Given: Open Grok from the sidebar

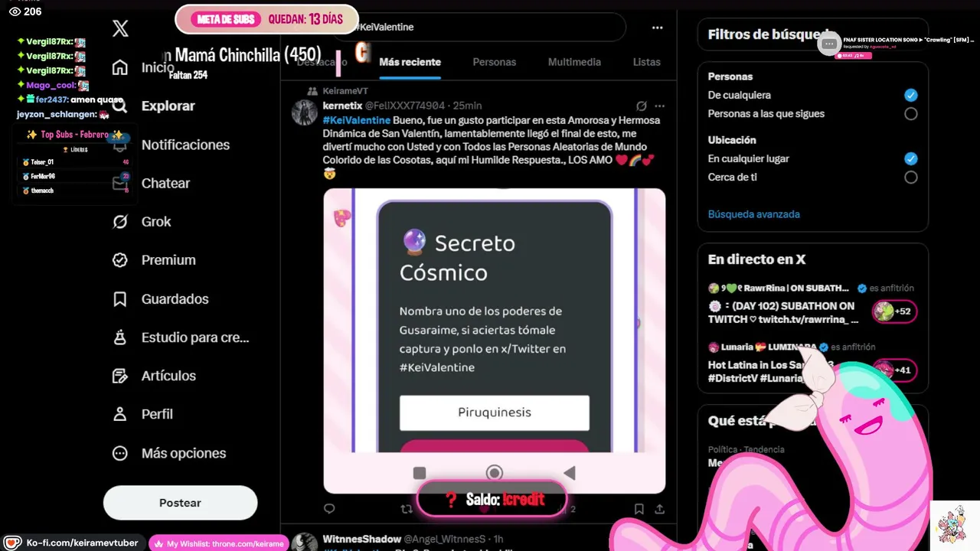Looking at the screenshot, I should (x=156, y=221).
